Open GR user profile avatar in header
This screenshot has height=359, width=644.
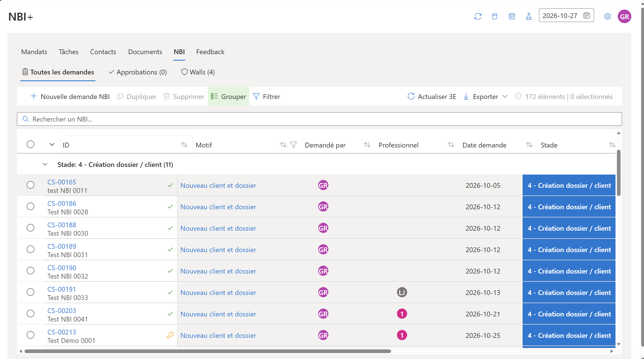pyautogui.click(x=624, y=16)
